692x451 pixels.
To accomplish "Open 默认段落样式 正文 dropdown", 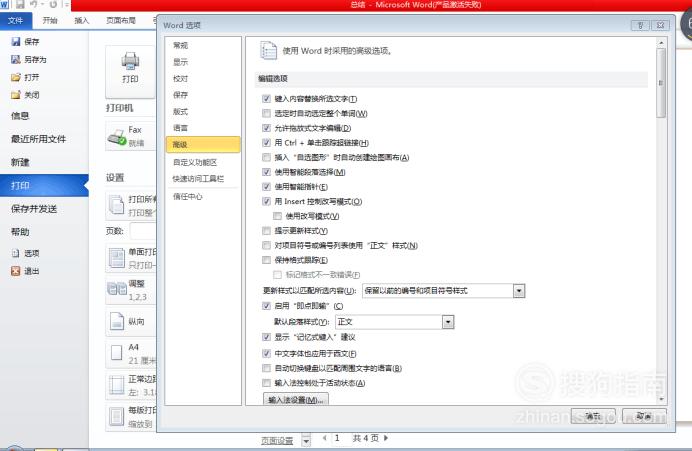I will 448,322.
